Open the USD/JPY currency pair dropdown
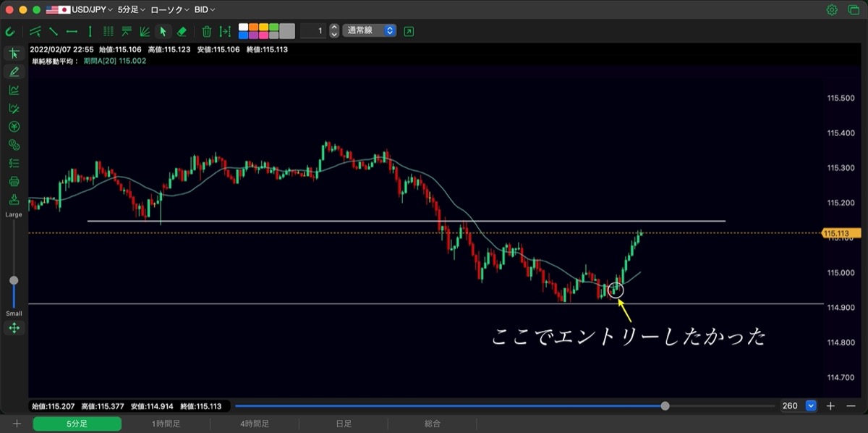The image size is (868, 433). [x=80, y=10]
